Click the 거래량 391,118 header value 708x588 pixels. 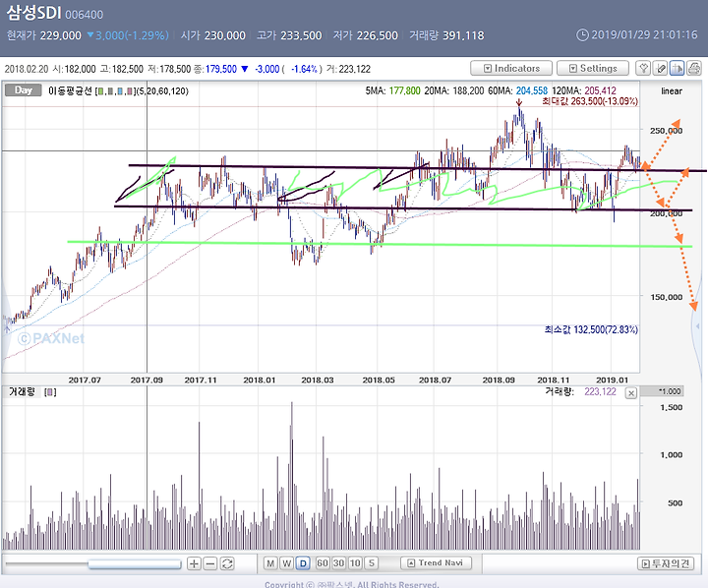click(463, 35)
